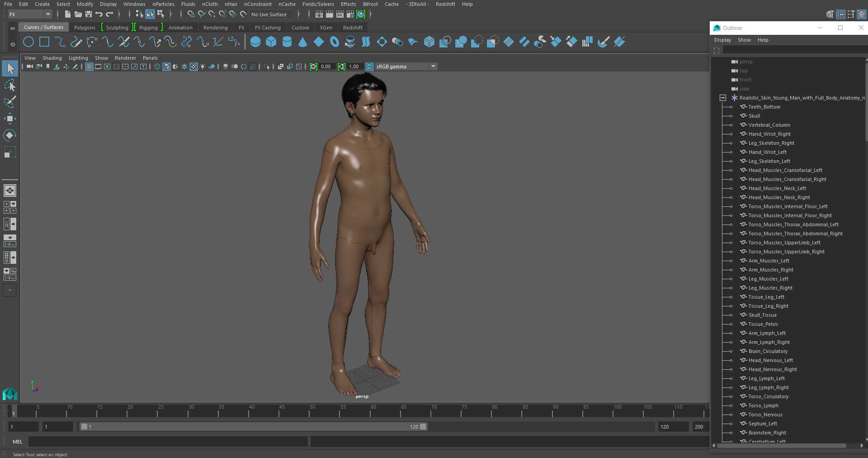This screenshot has height=458, width=868.
Task: Click the Loft surface shelf icon
Action: pos(366,42)
